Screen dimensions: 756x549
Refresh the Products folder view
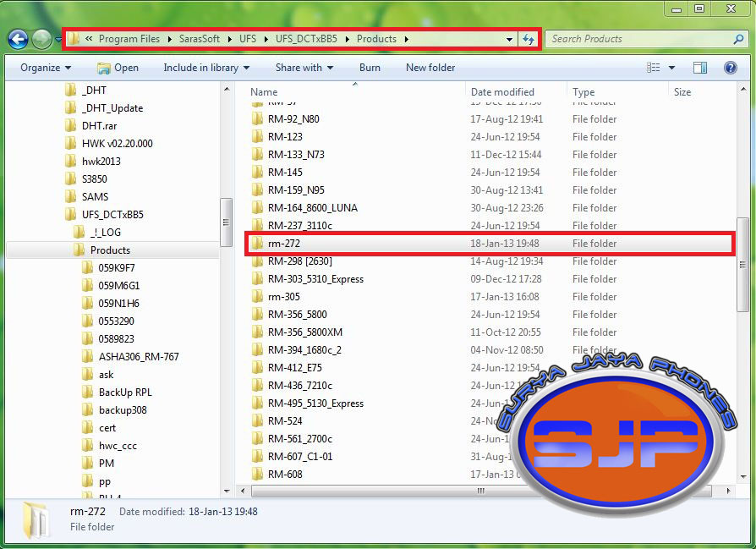coord(529,39)
